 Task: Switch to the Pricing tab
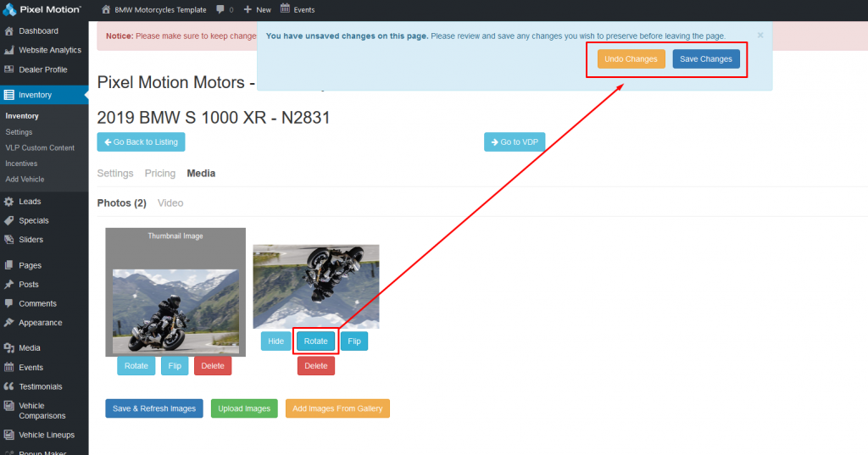[160, 173]
